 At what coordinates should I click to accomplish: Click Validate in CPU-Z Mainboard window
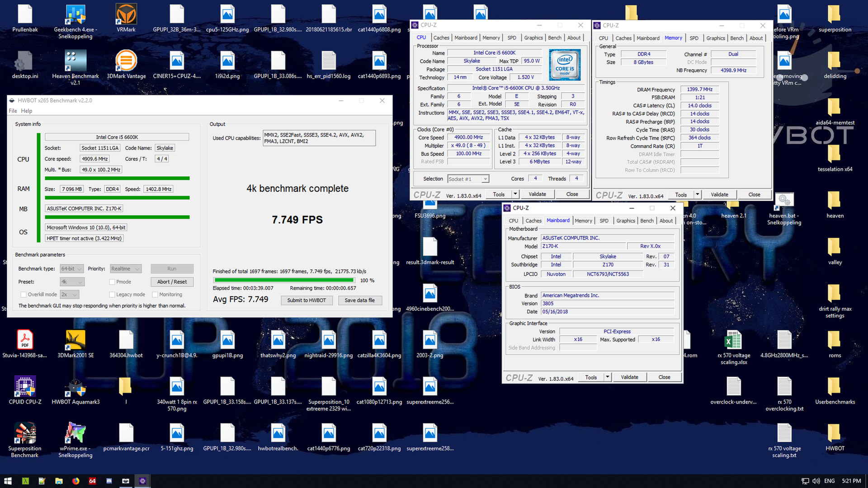630,377
